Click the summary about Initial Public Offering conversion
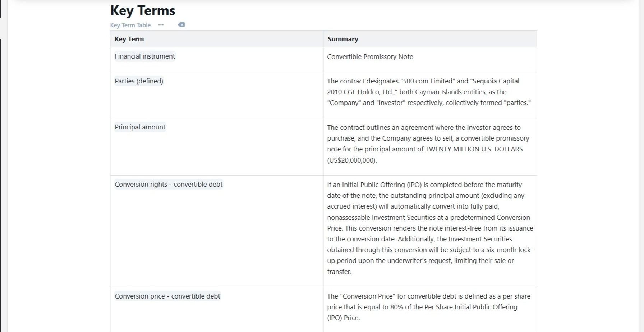This screenshot has width=644, height=332. [430, 228]
